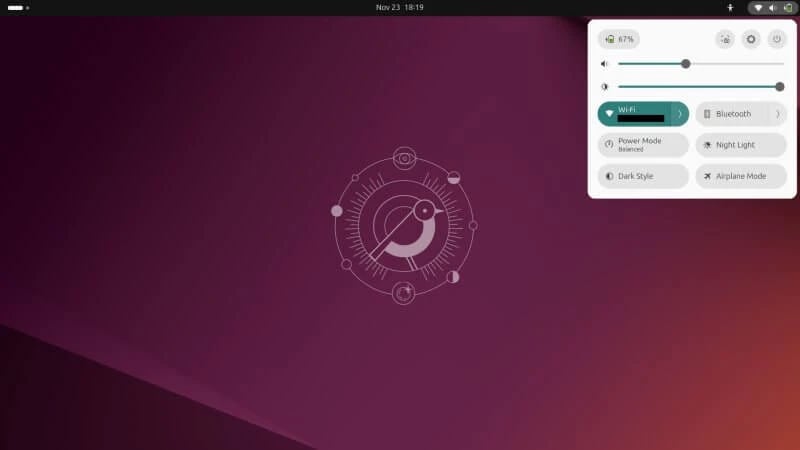Screen dimensions: 800x450
Task: Toggle Power Mode Balanced setting
Action: coord(643,145)
